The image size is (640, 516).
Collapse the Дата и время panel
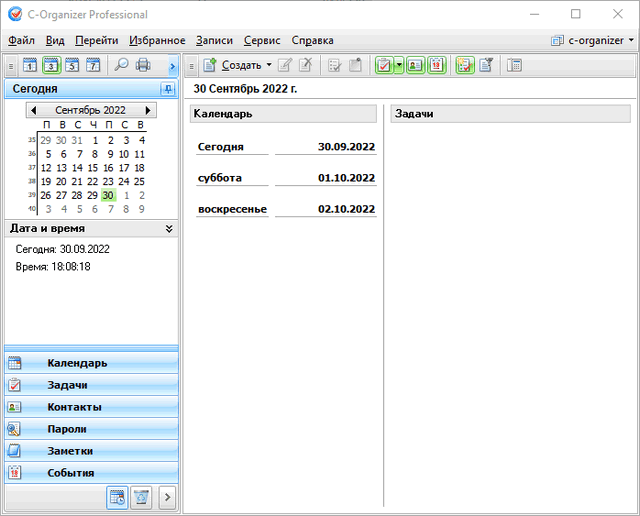tap(169, 228)
